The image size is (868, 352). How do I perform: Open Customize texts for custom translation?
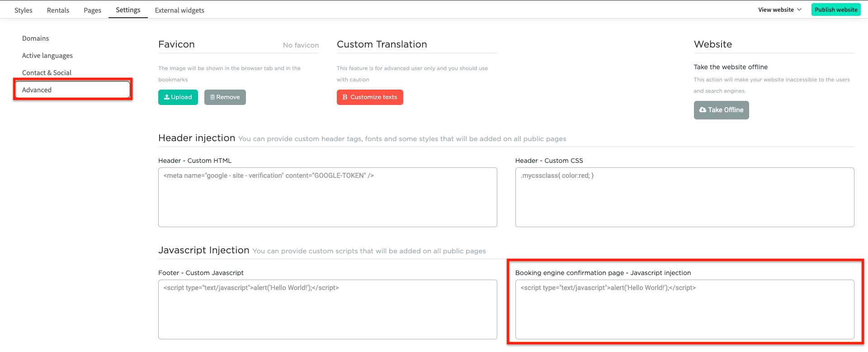[369, 97]
